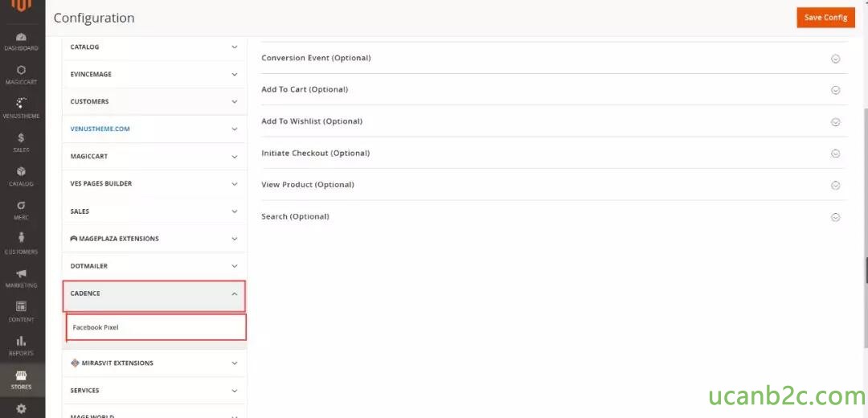This screenshot has height=418, width=868.
Task: Open Add To Wishlist (Optional) section title
Action: click(x=312, y=121)
